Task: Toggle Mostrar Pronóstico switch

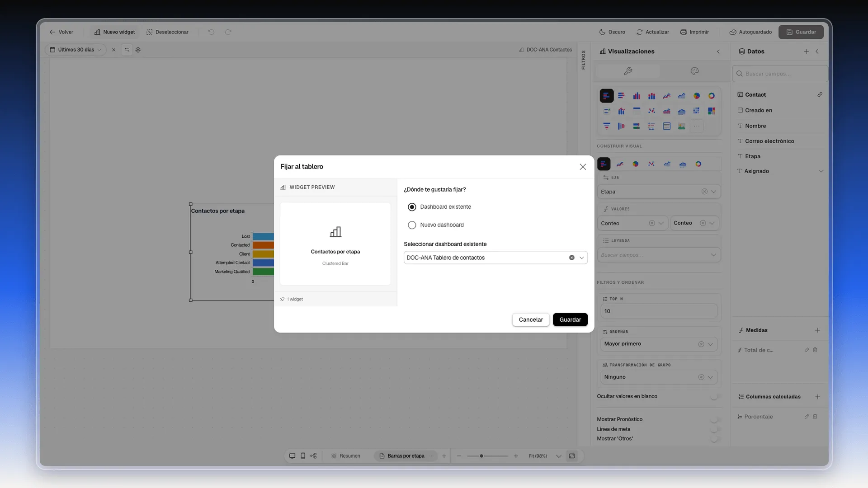Action: [x=714, y=419]
